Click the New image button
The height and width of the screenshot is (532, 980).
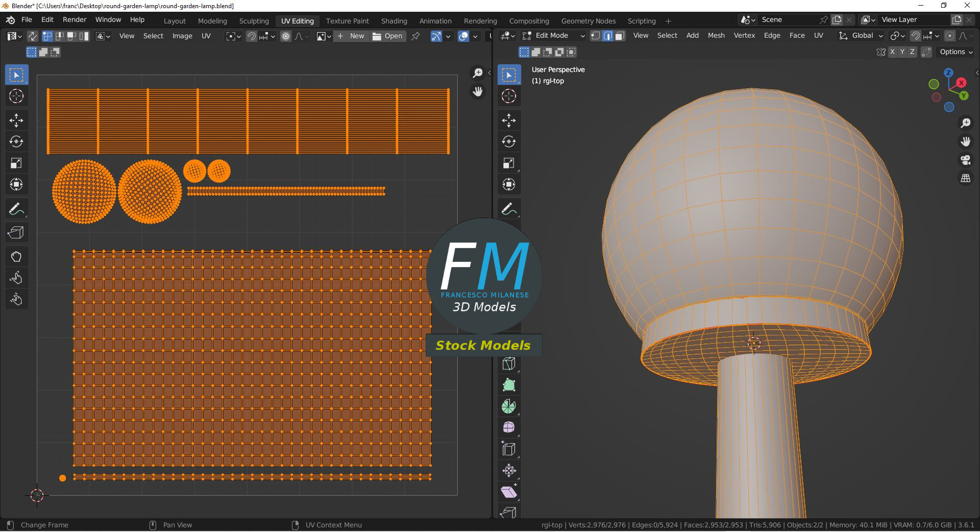click(x=351, y=36)
